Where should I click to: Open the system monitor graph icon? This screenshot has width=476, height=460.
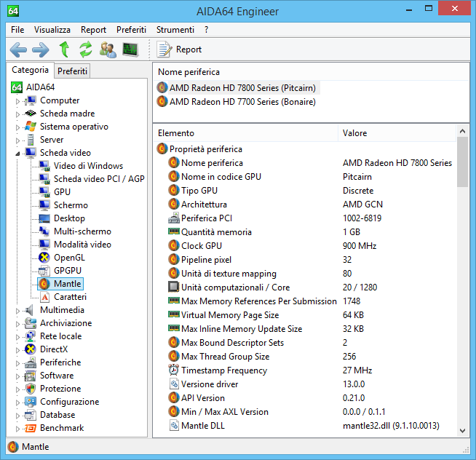[130, 49]
